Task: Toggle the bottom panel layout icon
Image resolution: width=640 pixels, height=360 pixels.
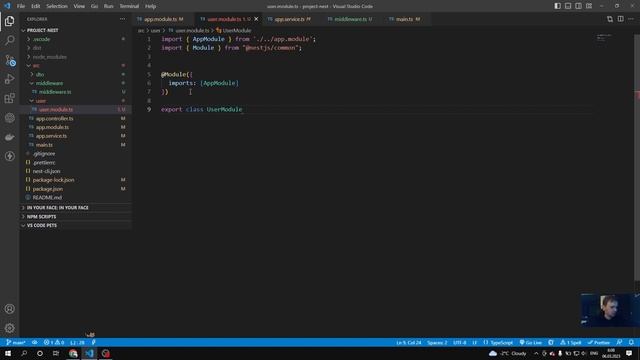Action: (568, 6)
